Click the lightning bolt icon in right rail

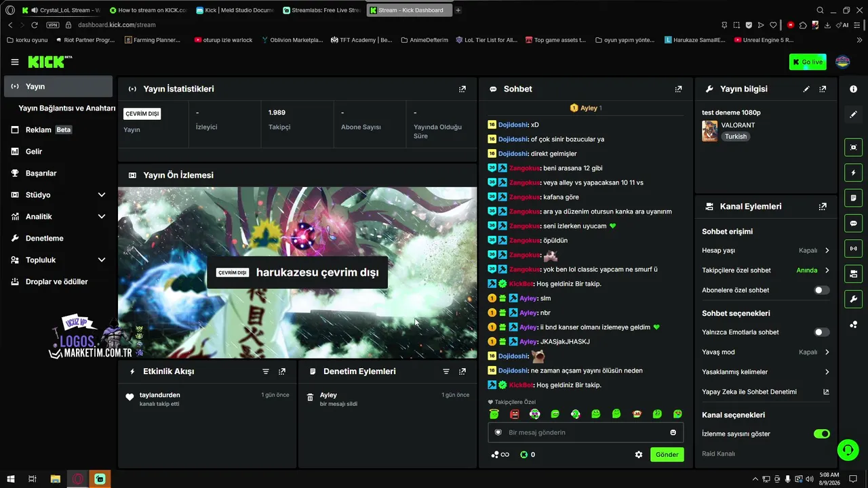tap(853, 173)
